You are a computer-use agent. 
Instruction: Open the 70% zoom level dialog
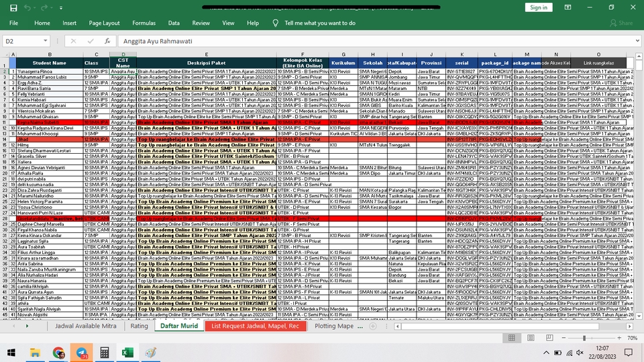click(632, 338)
